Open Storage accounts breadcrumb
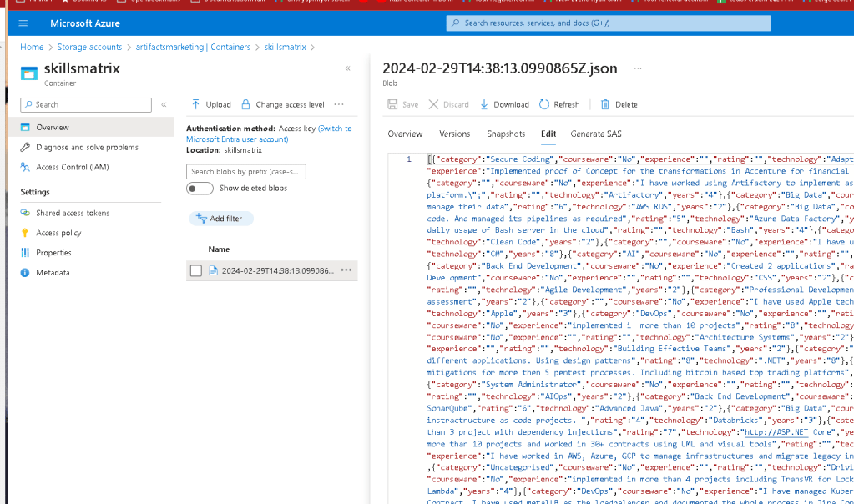The width and height of the screenshot is (854, 504). coord(89,47)
